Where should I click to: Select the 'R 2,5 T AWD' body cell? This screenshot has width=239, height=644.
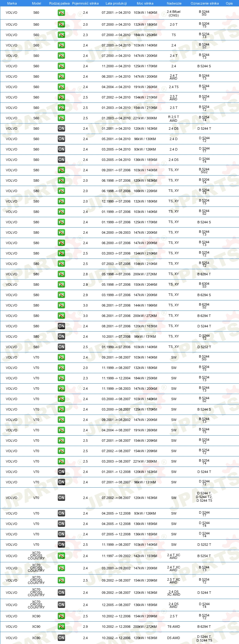click(x=174, y=119)
